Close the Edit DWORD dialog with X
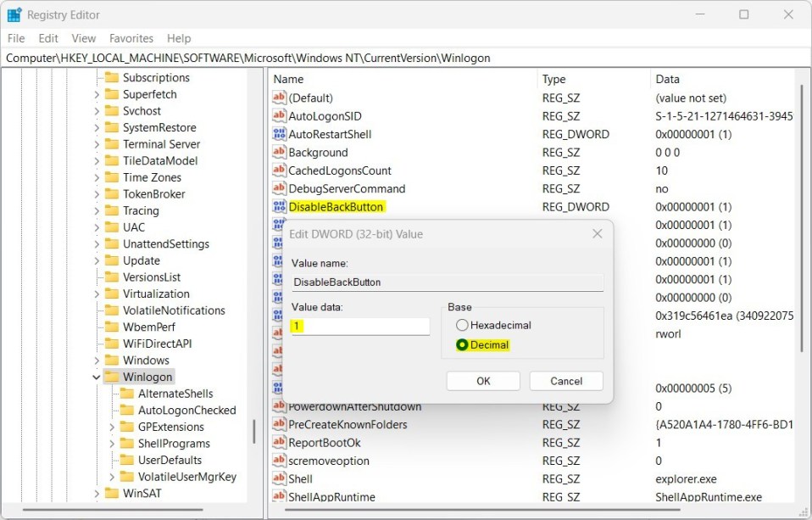This screenshot has height=520, width=812. click(597, 234)
